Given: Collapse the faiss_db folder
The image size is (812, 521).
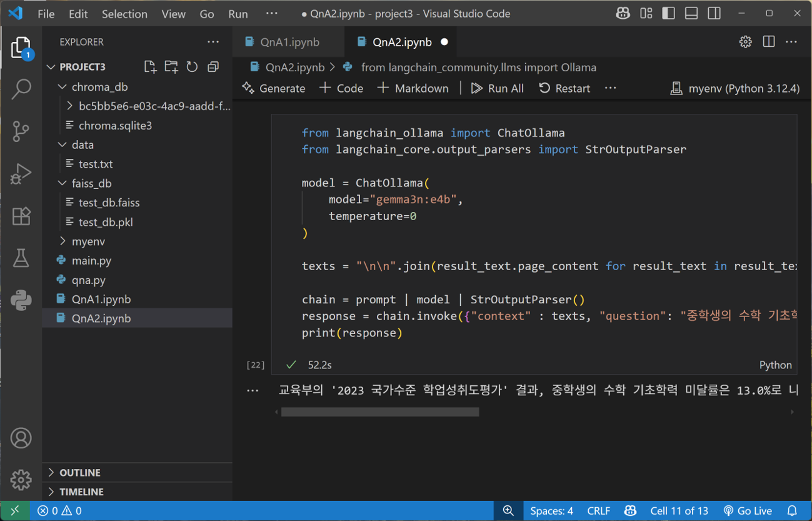Looking at the screenshot, I should [63, 183].
